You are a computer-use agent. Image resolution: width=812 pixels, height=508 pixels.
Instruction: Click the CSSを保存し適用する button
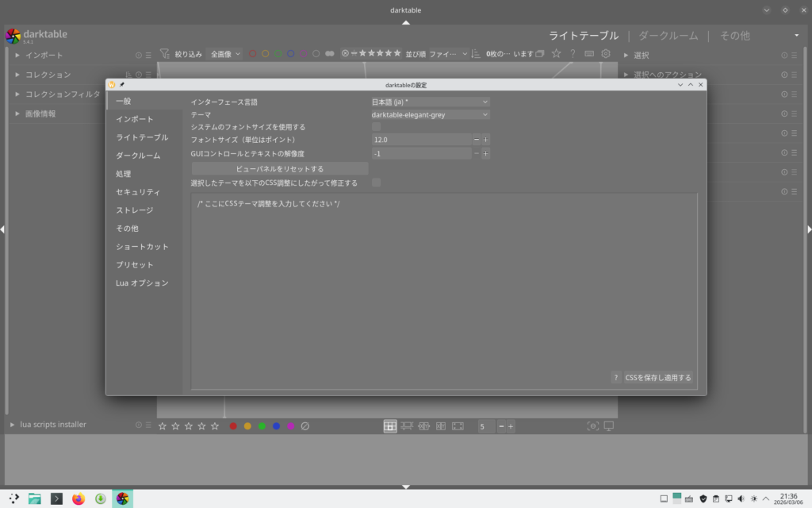pyautogui.click(x=657, y=378)
